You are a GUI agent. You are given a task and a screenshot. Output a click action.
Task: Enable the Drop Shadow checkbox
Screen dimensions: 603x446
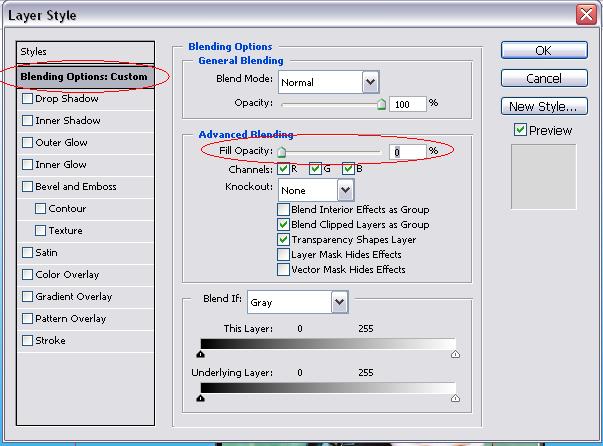[27, 98]
